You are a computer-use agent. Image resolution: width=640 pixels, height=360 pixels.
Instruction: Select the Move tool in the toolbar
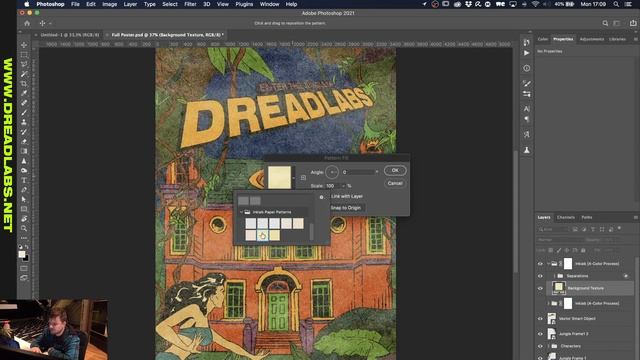point(24,45)
